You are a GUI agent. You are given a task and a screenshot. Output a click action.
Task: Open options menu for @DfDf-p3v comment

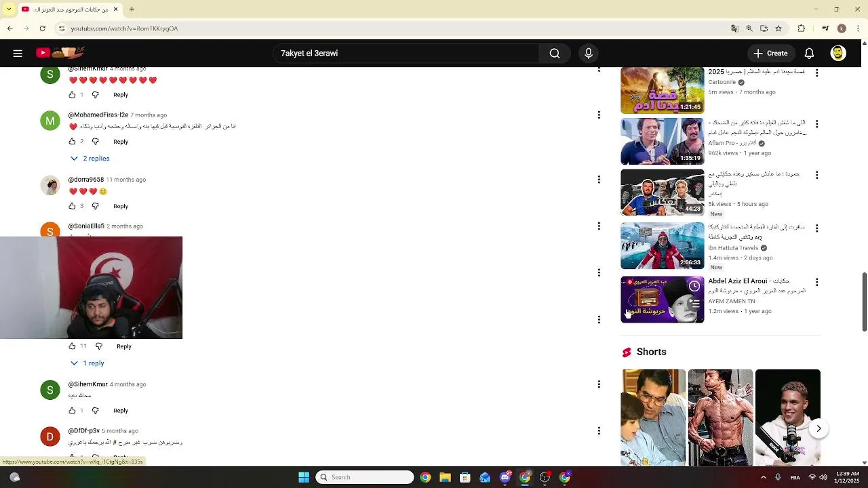(x=599, y=431)
